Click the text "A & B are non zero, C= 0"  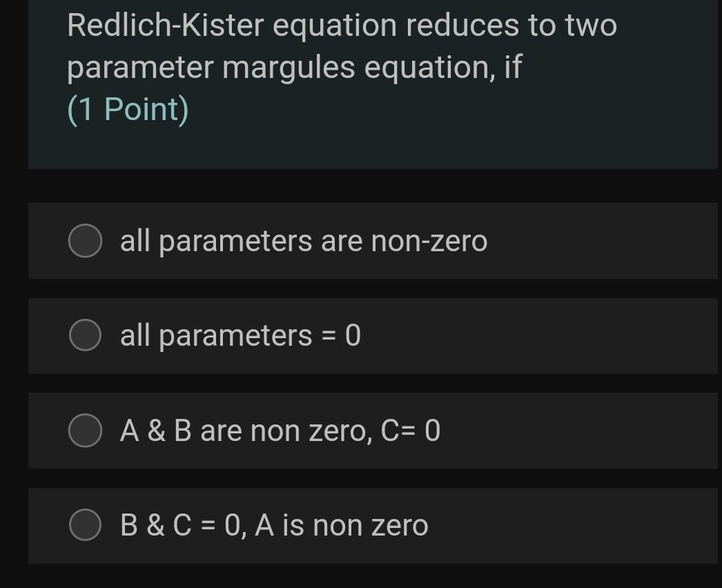point(280,430)
